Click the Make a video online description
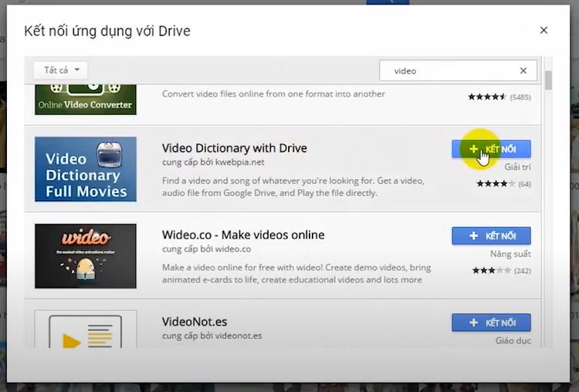579x392 pixels. click(296, 273)
